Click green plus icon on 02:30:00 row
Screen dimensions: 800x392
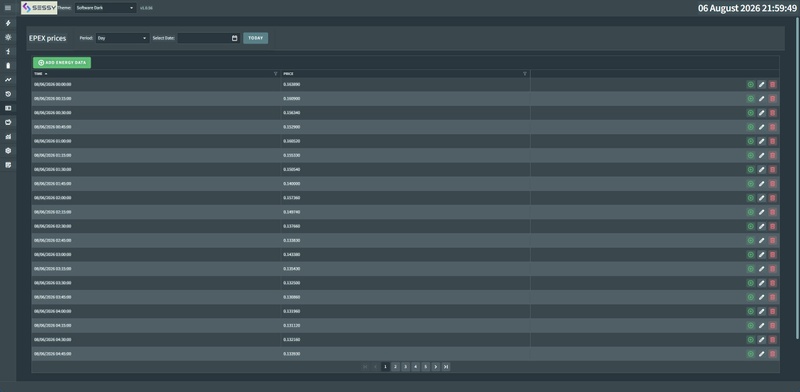coord(751,226)
